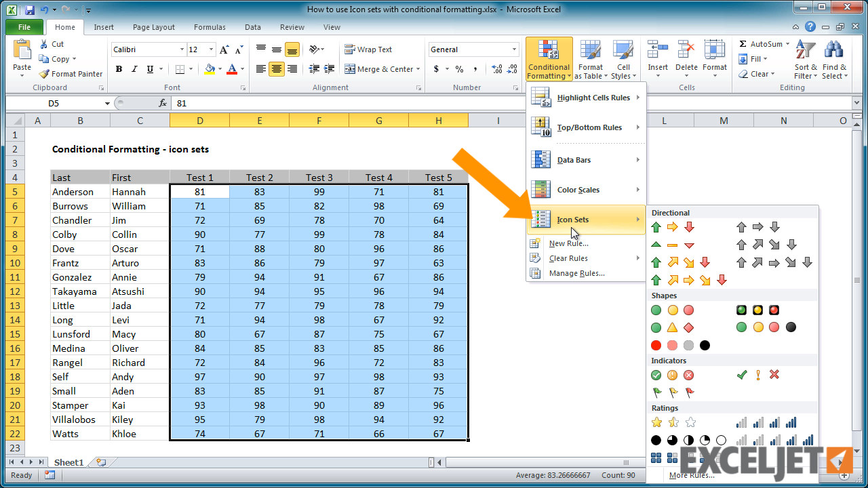868x488 pixels.
Task: Open the Sort & Filter tool
Action: click(x=805, y=59)
